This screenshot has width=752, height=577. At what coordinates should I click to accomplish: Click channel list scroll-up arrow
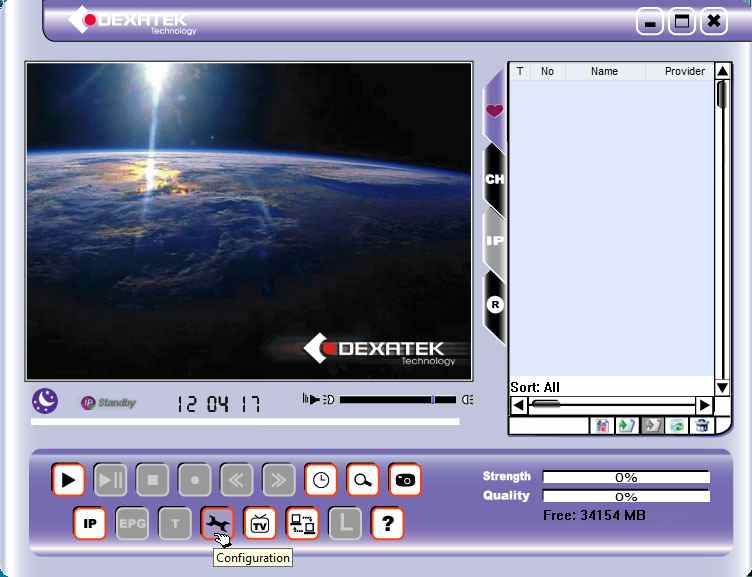[722, 71]
